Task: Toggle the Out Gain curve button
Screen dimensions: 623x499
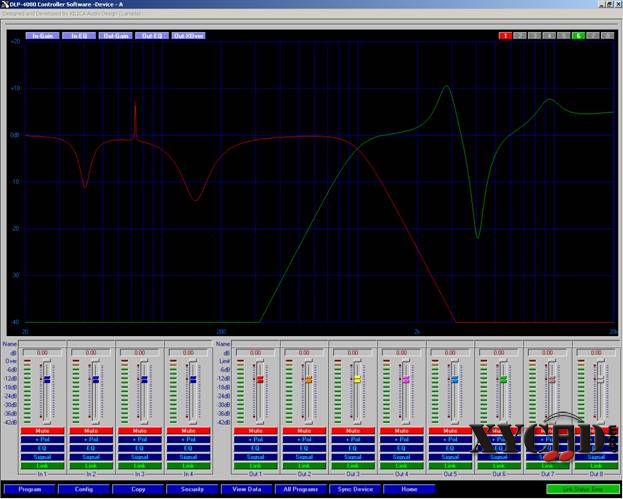Action: (116, 36)
